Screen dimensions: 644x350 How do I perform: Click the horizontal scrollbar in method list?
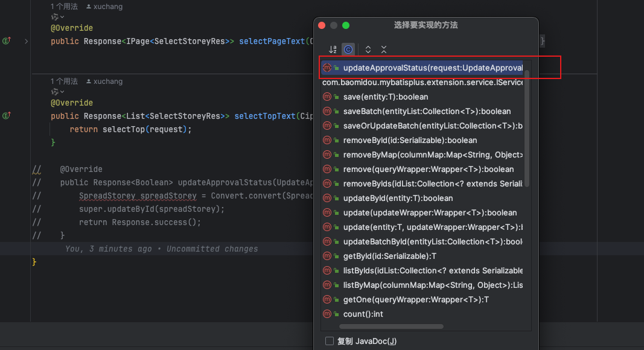tap(392, 326)
